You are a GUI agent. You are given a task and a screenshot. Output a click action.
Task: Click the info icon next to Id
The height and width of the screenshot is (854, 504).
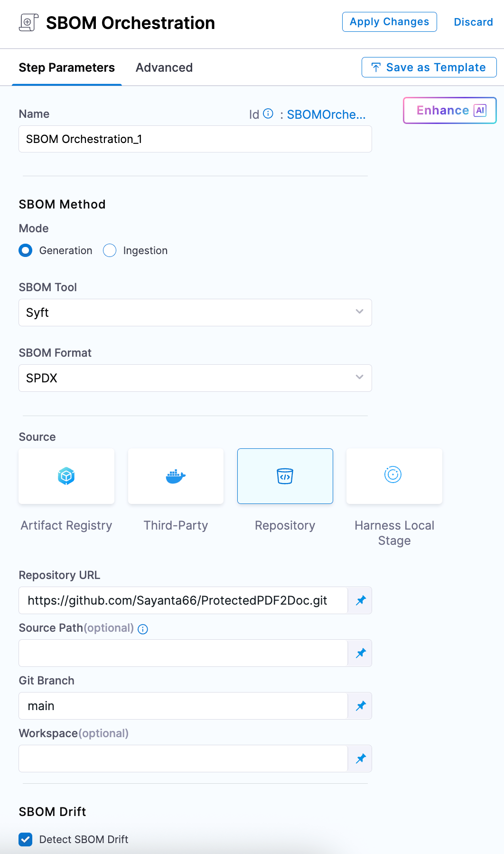[x=268, y=114]
